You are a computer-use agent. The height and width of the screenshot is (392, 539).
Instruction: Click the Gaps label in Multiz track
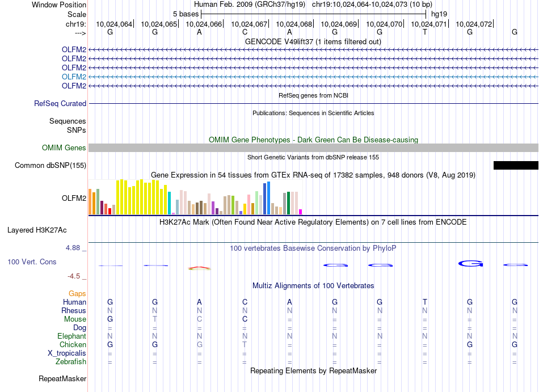click(x=77, y=293)
